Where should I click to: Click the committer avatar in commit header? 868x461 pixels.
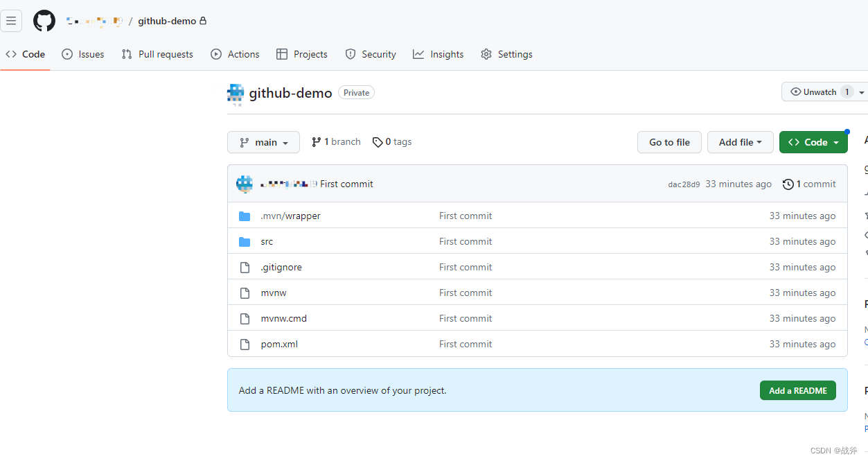[x=245, y=184]
